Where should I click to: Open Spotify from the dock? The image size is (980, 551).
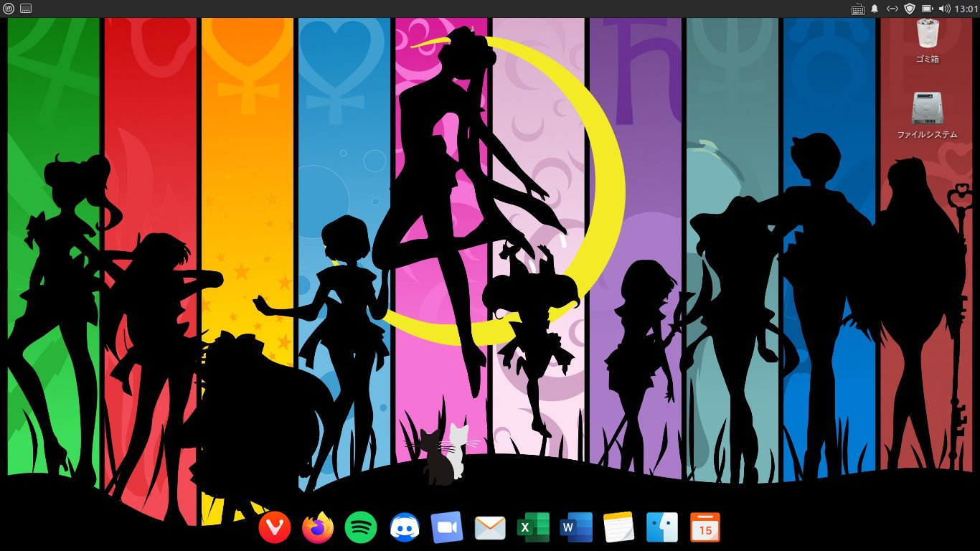click(x=361, y=527)
